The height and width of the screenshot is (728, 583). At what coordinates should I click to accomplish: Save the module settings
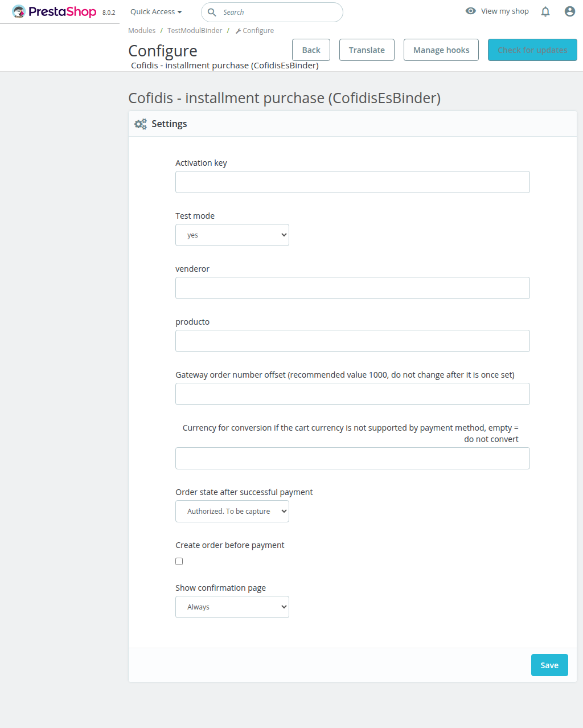click(549, 665)
